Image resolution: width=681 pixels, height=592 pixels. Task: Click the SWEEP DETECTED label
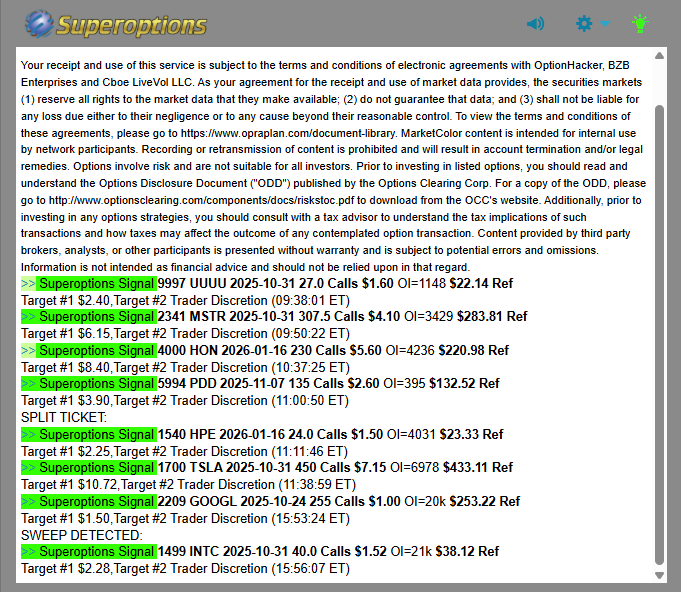pos(81,535)
